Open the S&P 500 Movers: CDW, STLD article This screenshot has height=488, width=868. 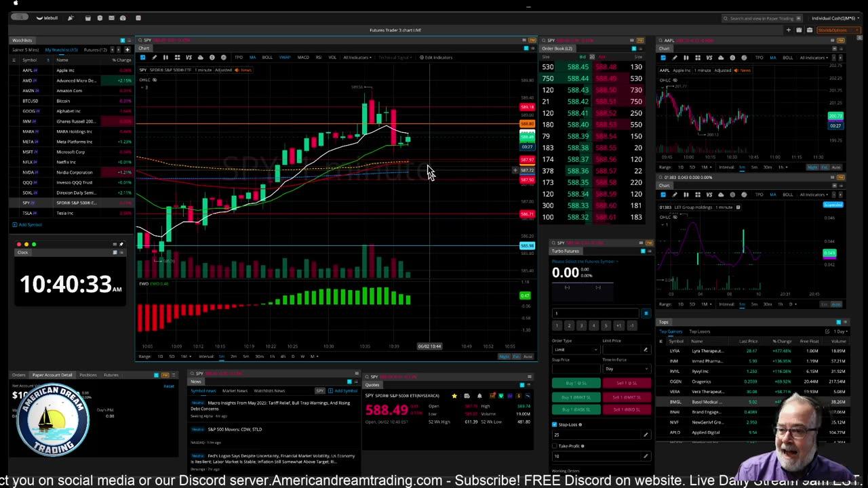click(235, 429)
